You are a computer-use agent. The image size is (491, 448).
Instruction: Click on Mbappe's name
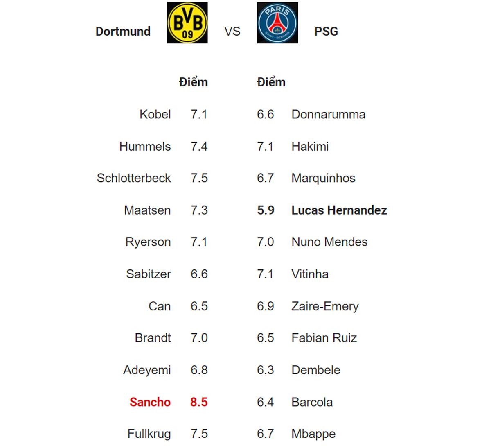click(313, 434)
